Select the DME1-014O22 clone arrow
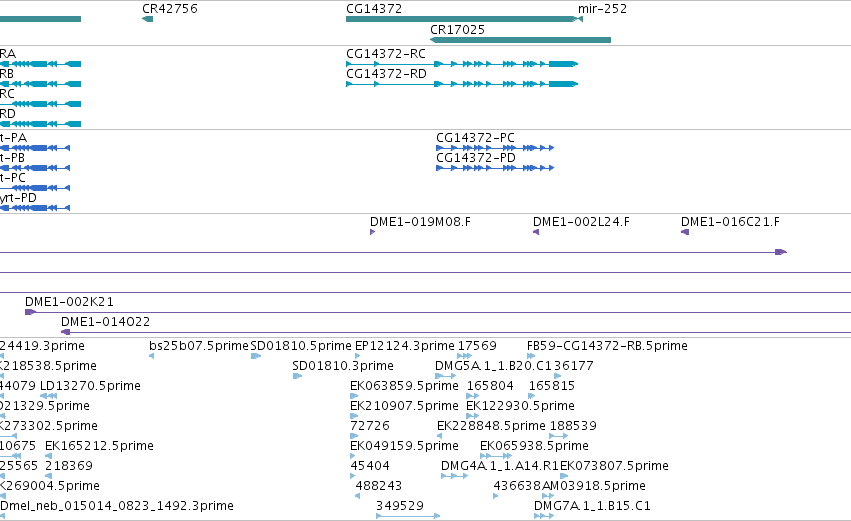Viewport: 851px width, 521px height. pos(66,332)
